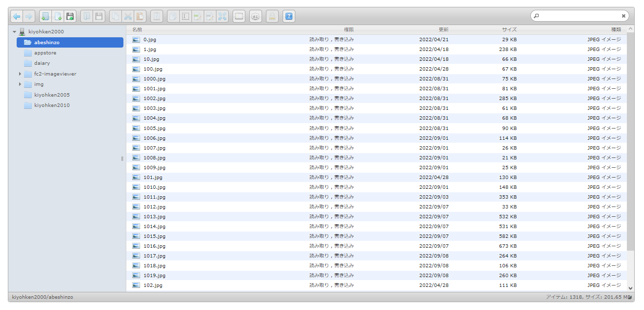Click the forward arrow toolbar icon

point(28,16)
